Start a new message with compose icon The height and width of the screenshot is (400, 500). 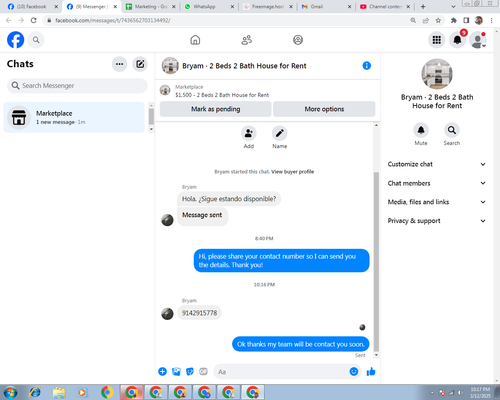click(140, 64)
